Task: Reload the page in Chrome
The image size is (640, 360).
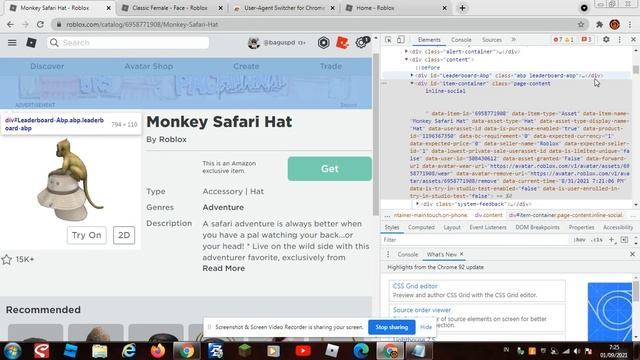Action: 40,24
